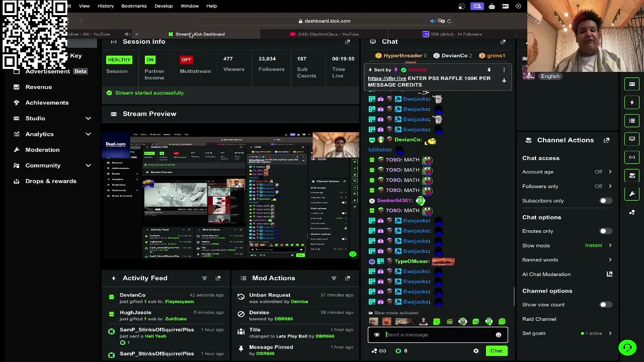Screen dimensions: 644x362
Task: Click the chat bubble sidebar icon
Action: [632, 139]
